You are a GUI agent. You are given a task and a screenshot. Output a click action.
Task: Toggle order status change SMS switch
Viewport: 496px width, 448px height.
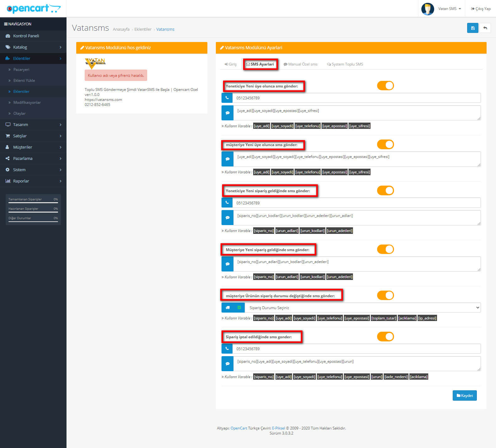pyautogui.click(x=385, y=295)
